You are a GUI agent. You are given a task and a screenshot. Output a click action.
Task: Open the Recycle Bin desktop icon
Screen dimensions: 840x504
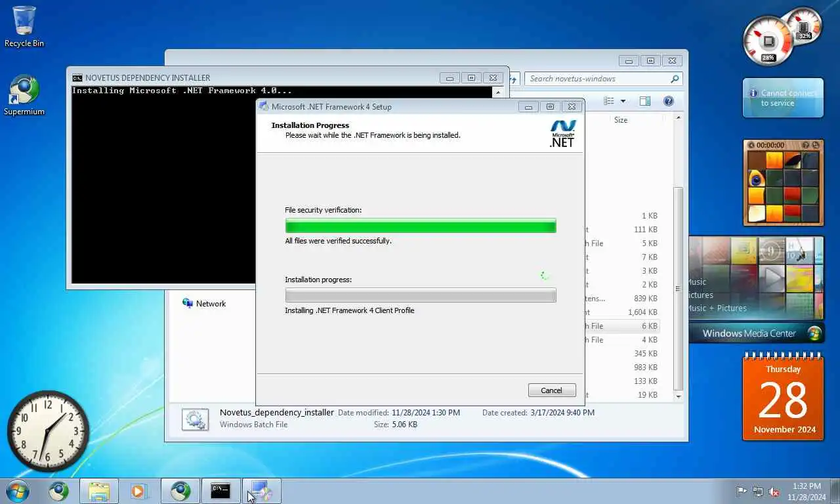tap(24, 26)
